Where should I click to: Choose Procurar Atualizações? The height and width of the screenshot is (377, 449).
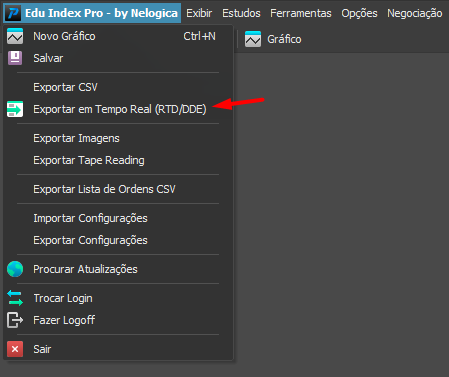click(x=118, y=269)
